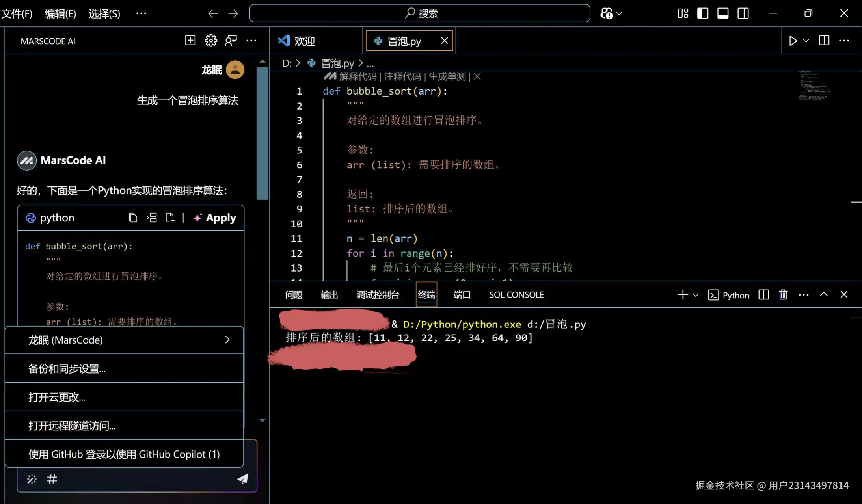Run the 冒泡.py file
862x504 pixels.
793,40
